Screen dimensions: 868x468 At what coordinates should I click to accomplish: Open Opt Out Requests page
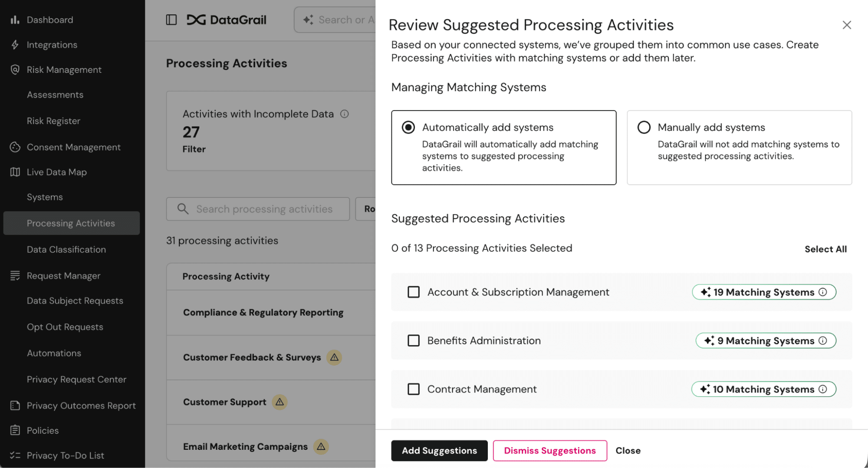click(x=65, y=327)
